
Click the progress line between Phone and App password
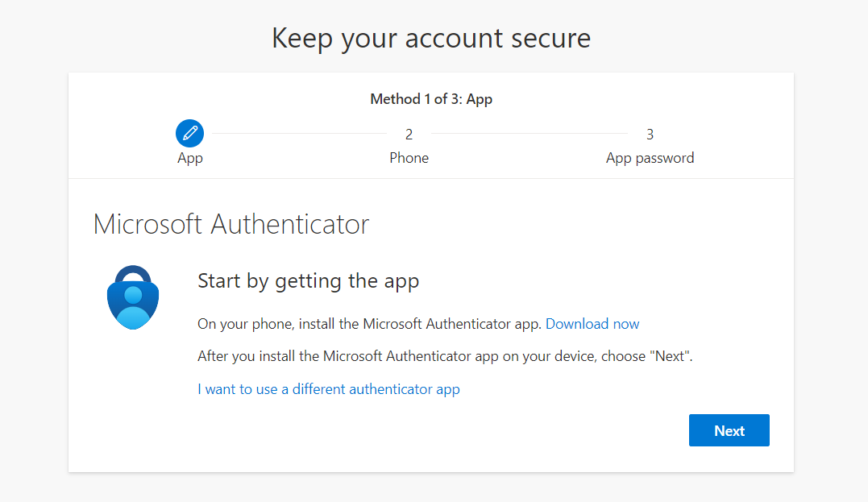[530, 133]
